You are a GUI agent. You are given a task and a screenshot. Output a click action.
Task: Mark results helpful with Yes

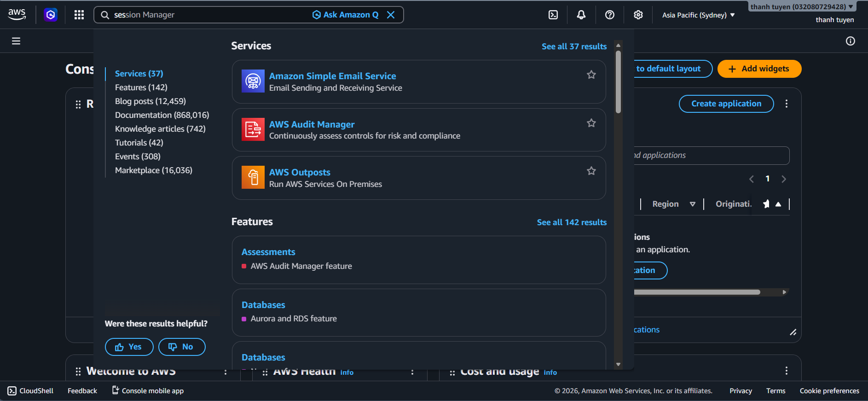[x=129, y=347]
